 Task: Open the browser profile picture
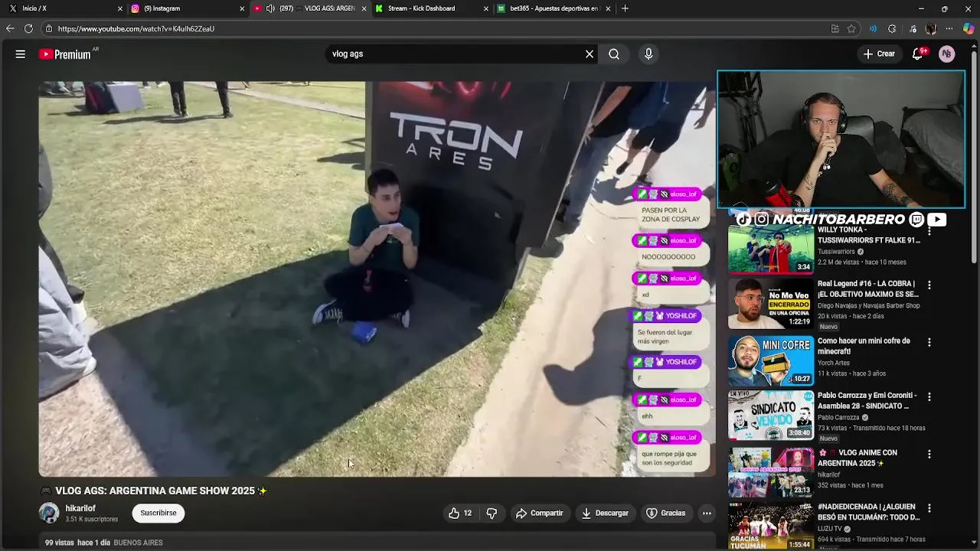(931, 29)
